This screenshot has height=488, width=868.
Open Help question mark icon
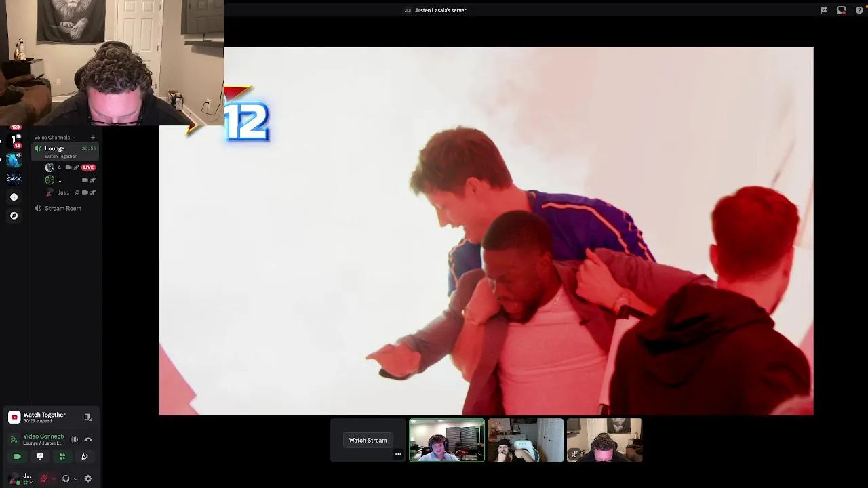coord(859,10)
